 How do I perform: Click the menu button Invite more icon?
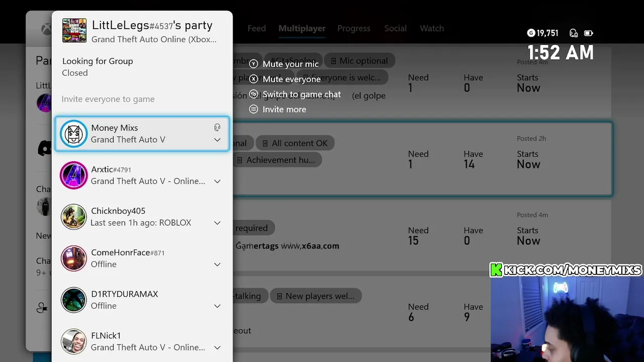(x=254, y=109)
